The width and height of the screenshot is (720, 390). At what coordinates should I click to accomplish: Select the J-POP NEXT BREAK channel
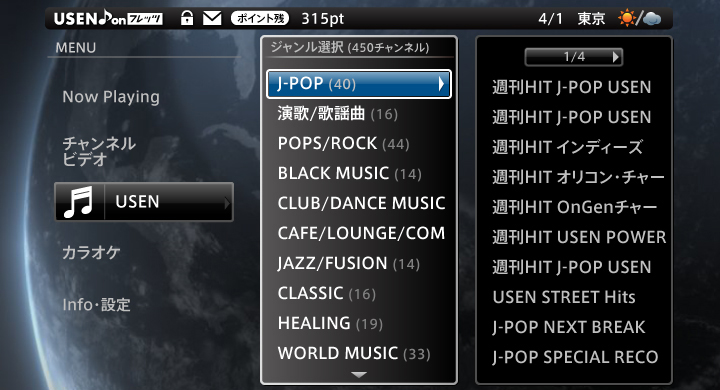(x=568, y=327)
